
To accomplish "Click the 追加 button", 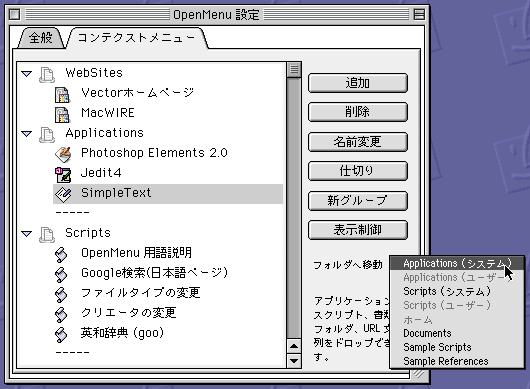I will pyautogui.click(x=358, y=83).
